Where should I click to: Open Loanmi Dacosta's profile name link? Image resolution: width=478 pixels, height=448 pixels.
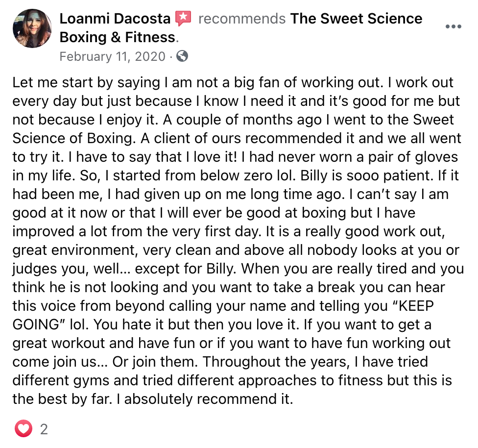click(115, 19)
